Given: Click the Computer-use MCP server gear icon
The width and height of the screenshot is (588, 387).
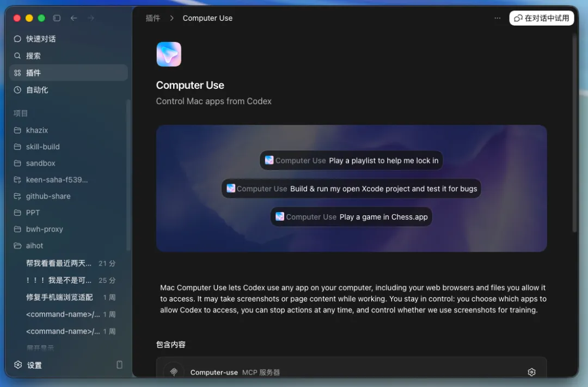Looking at the screenshot, I should tap(531, 372).
